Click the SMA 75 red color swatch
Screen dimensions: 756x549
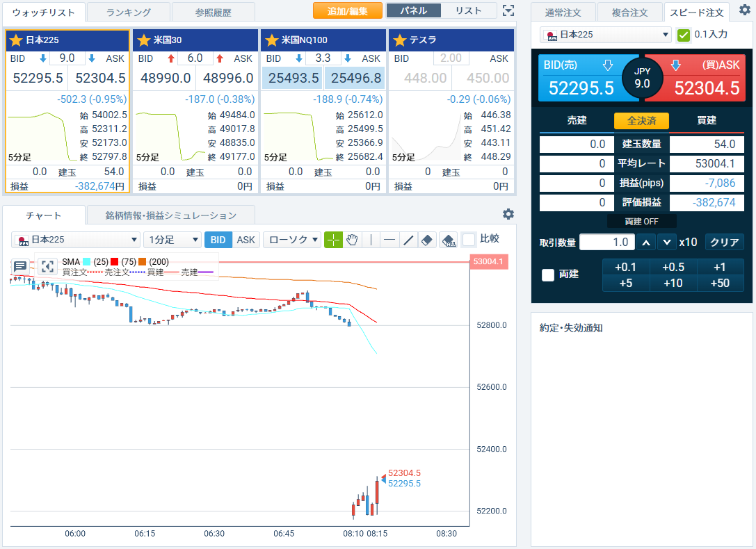(x=115, y=262)
